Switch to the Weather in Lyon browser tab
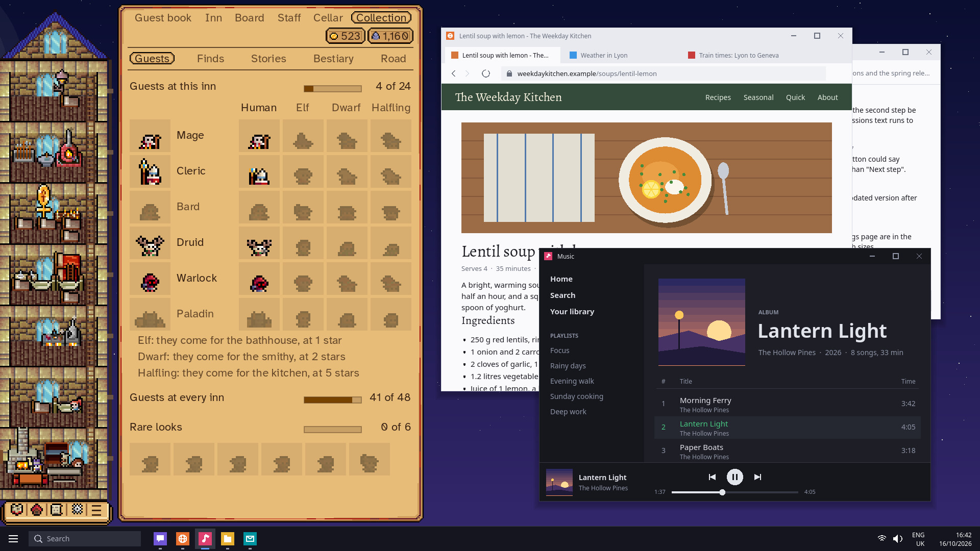 click(620, 55)
